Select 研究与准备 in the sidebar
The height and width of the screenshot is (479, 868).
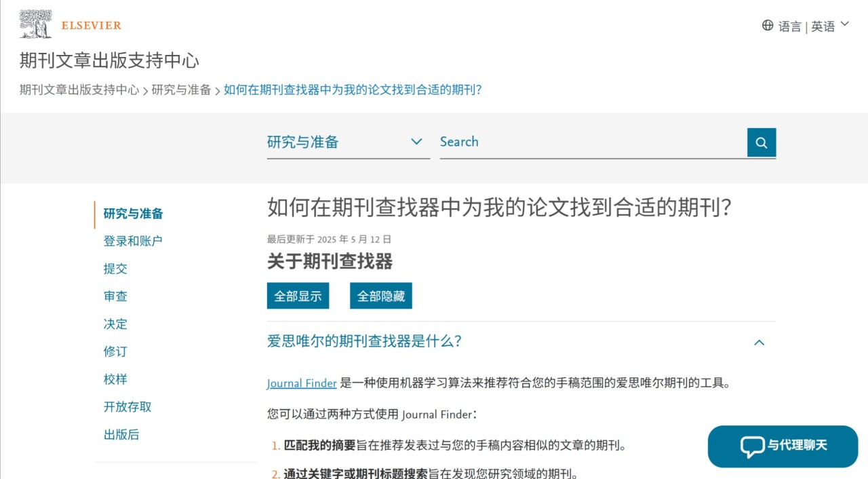pos(134,214)
